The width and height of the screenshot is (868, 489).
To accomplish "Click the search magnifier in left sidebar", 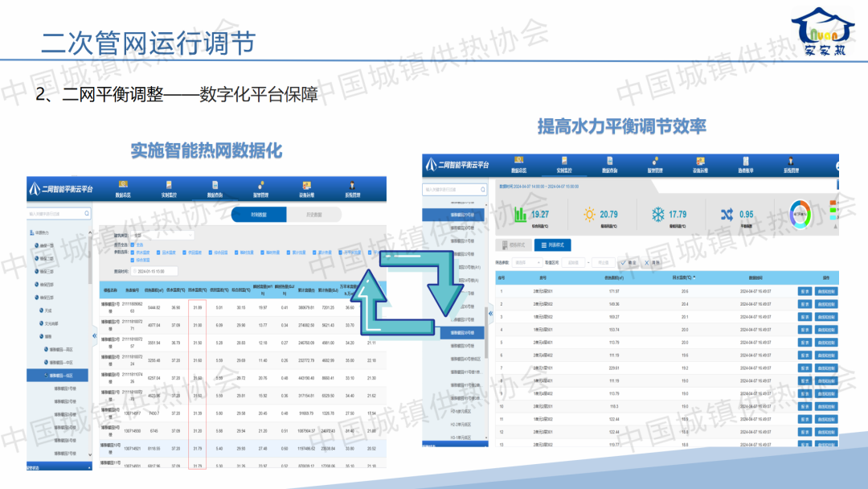I will (87, 214).
